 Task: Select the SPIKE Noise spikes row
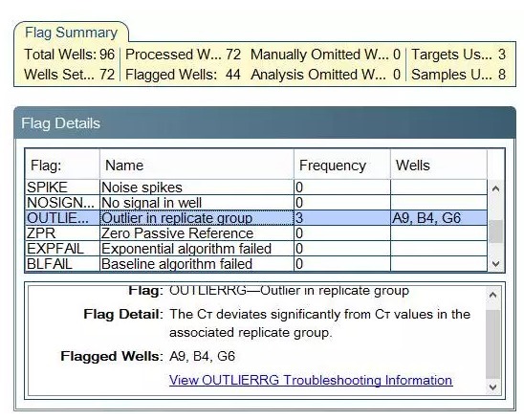(256, 188)
